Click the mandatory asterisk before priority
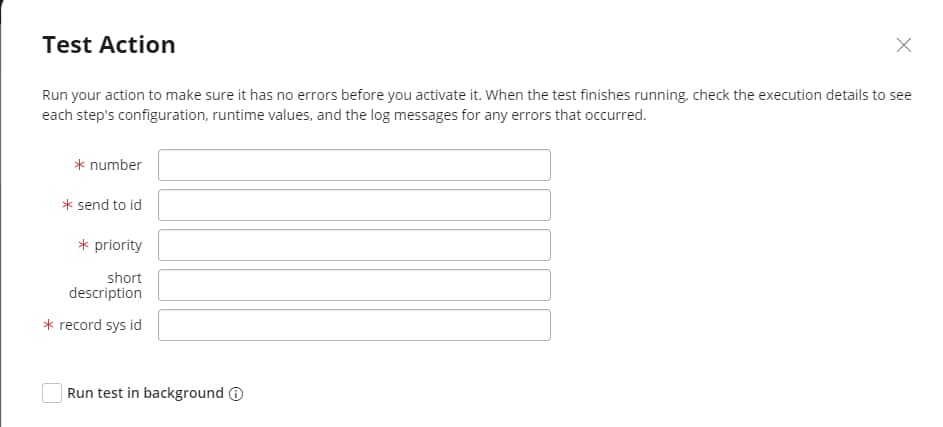943x427 pixels. [85, 245]
